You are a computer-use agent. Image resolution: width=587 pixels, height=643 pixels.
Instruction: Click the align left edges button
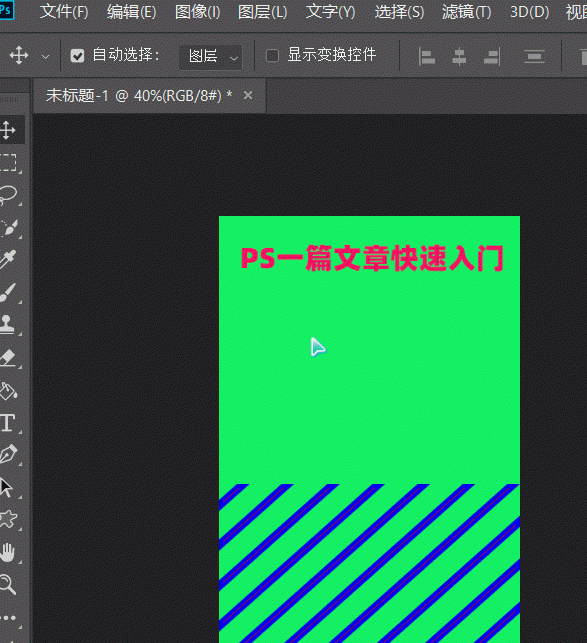[x=427, y=56]
